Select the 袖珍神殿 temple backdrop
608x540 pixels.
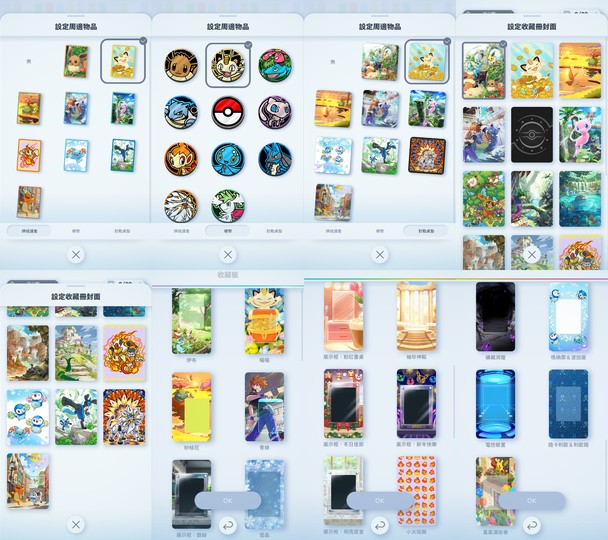tap(416, 316)
